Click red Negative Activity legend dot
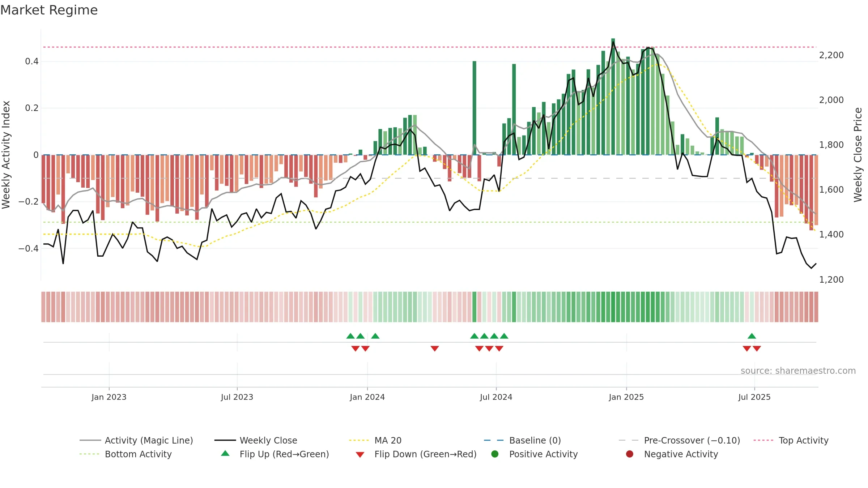 click(630, 454)
